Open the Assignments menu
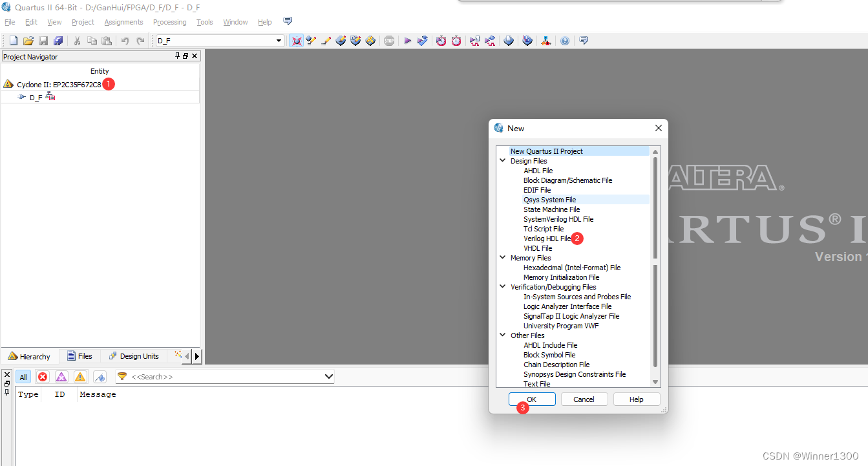This screenshot has height=466, width=868. point(123,22)
